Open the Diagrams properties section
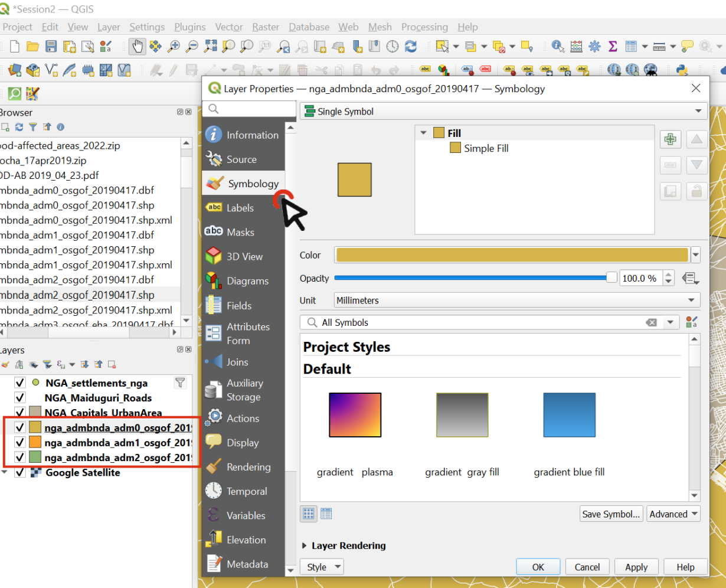Viewport: 726px width, 588px height. (x=247, y=281)
